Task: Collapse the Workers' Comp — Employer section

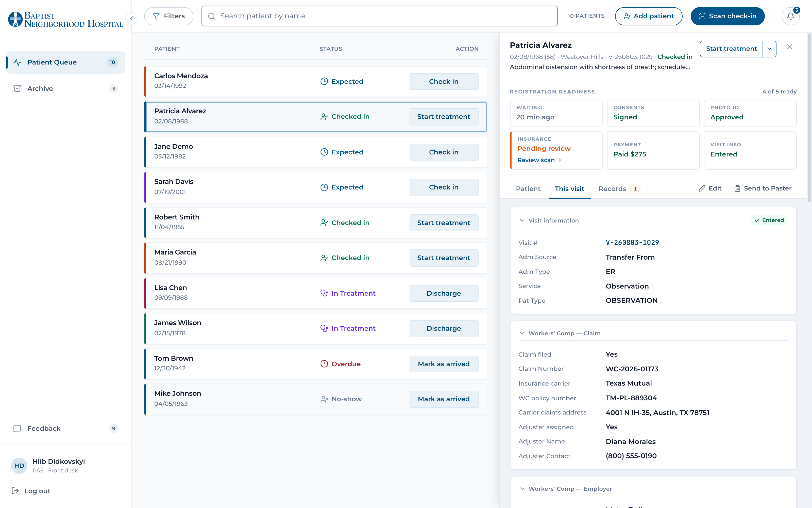Action: coord(522,488)
